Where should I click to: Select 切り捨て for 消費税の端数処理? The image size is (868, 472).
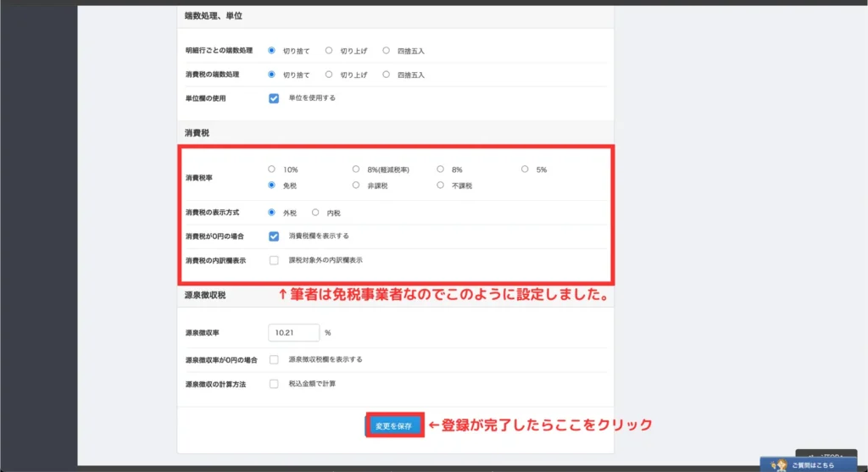click(272, 75)
